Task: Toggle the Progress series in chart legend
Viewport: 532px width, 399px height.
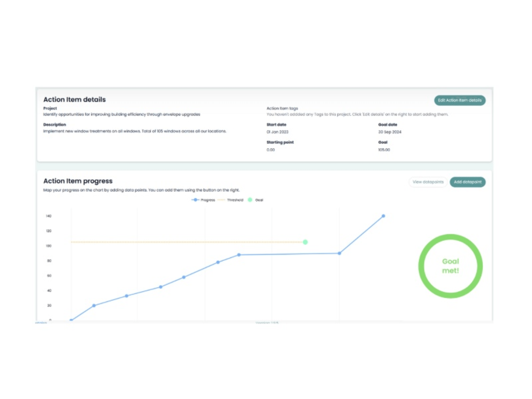Action: 203,200
